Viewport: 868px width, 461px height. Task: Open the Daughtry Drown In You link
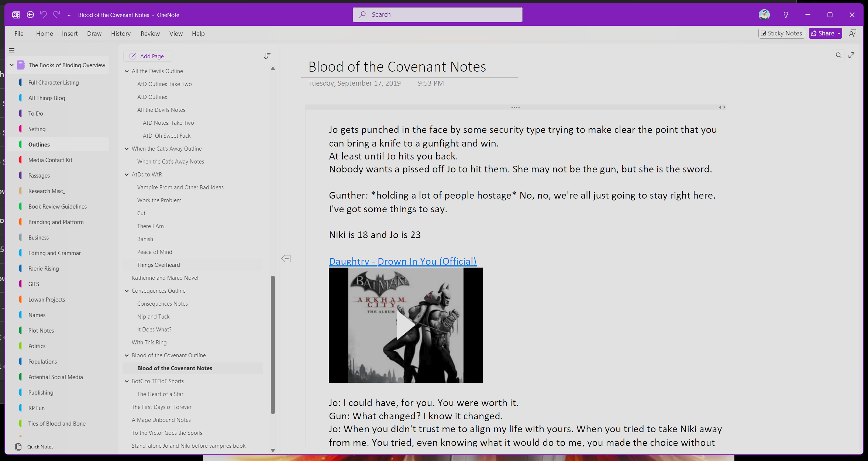(x=402, y=261)
